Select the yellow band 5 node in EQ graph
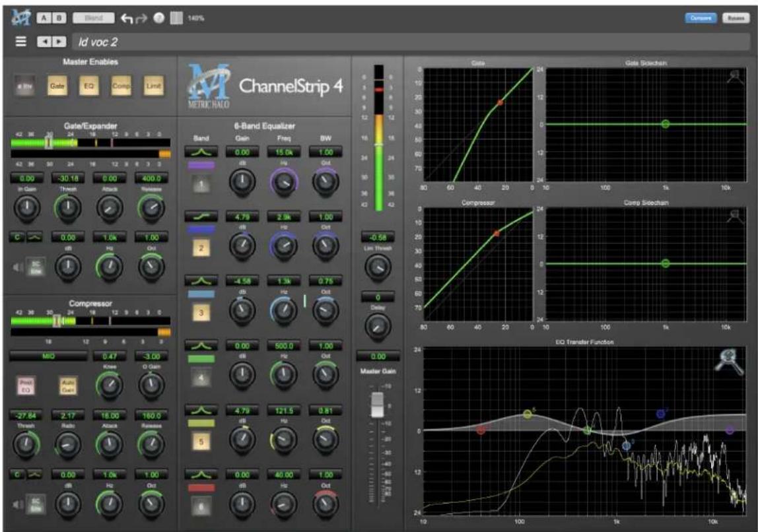The height and width of the screenshot is (532, 758). click(x=528, y=414)
